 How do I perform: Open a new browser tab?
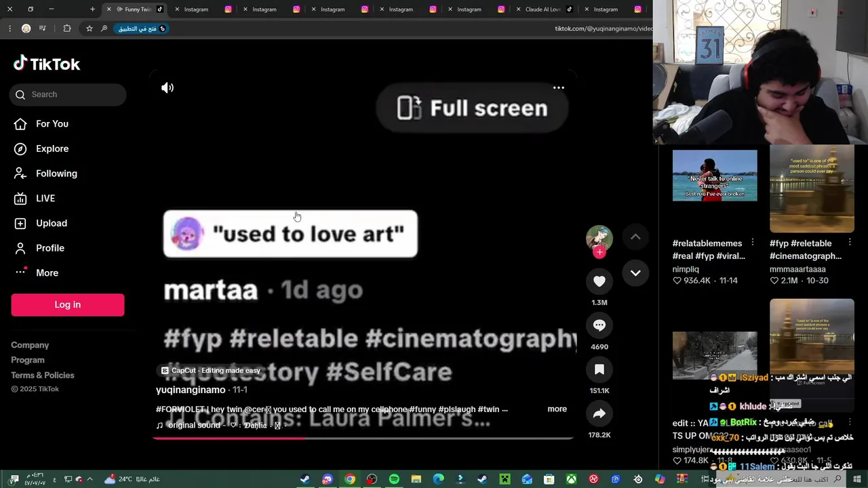92,9
